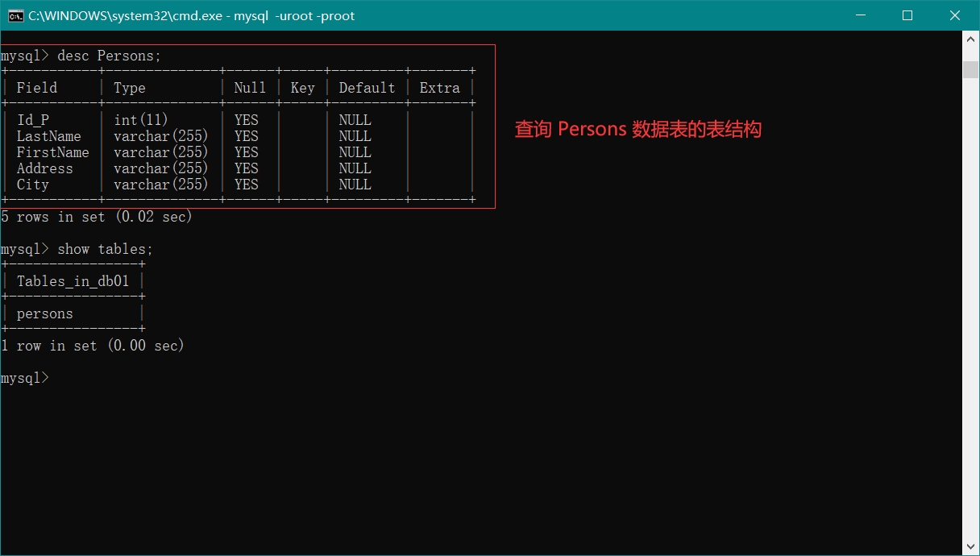Select the Id_P field name
This screenshot has height=556, width=980.
pos(33,120)
